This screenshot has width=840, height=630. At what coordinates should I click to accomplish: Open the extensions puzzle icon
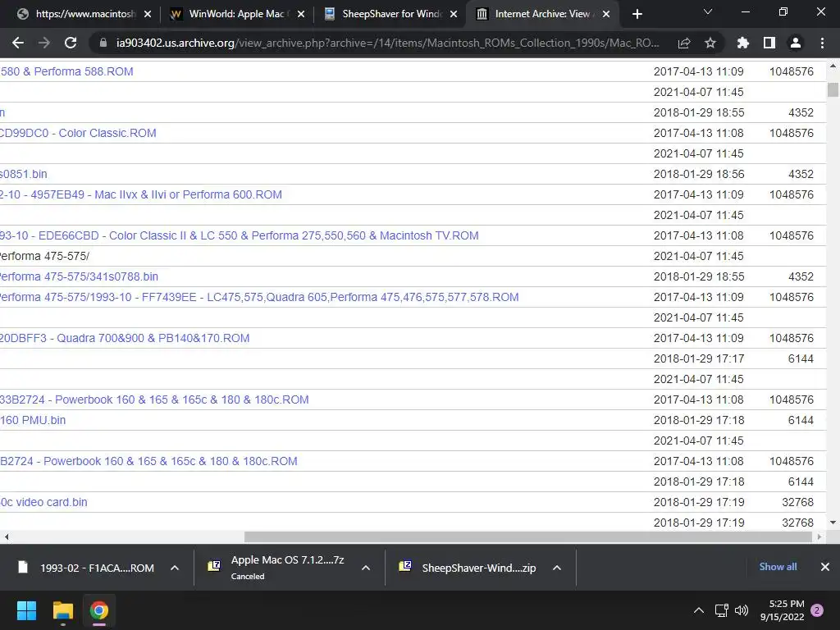click(743, 43)
